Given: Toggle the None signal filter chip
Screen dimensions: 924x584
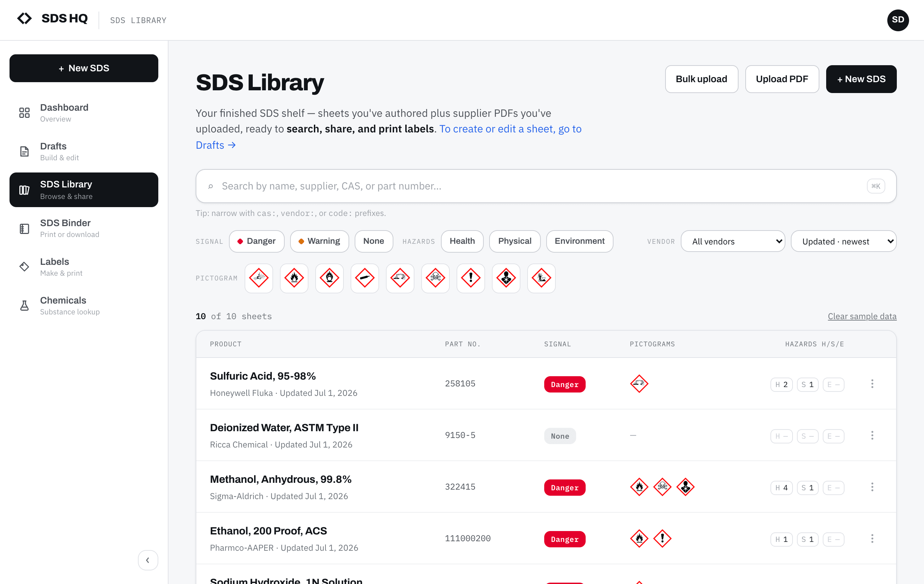Looking at the screenshot, I should [x=374, y=241].
